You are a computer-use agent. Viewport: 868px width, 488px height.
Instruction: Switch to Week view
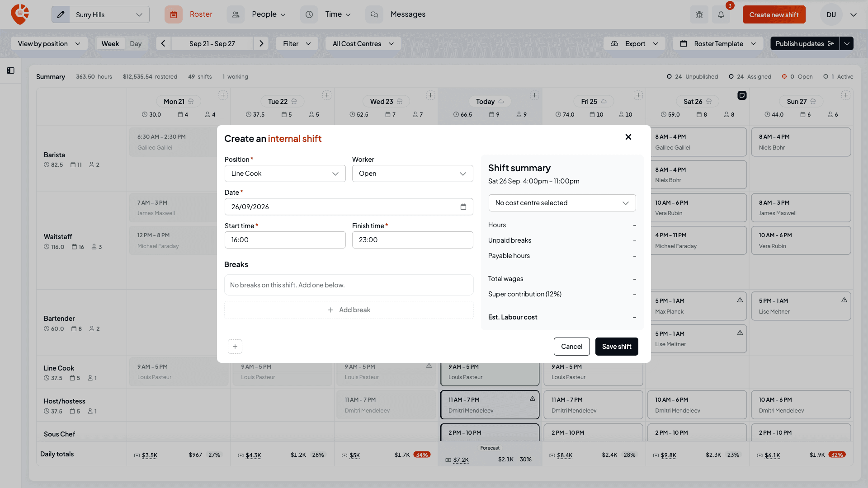tap(110, 43)
